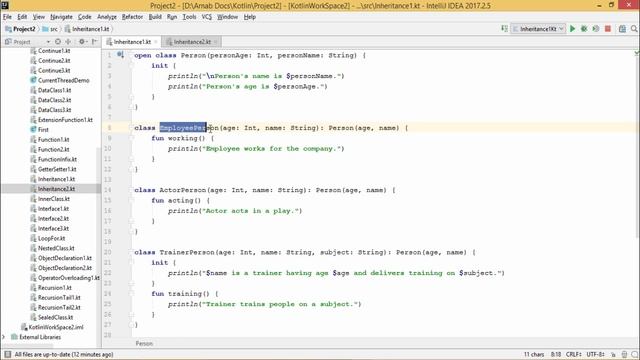Expand External Libraries node
The image size is (640, 360).
click(4, 337)
